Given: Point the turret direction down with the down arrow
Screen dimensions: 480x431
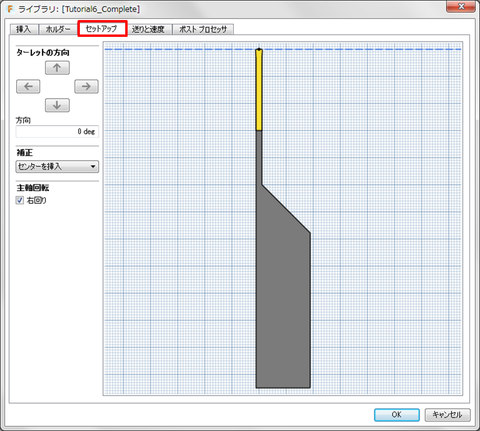Looking at the screenshot, I should coord(57,105).
